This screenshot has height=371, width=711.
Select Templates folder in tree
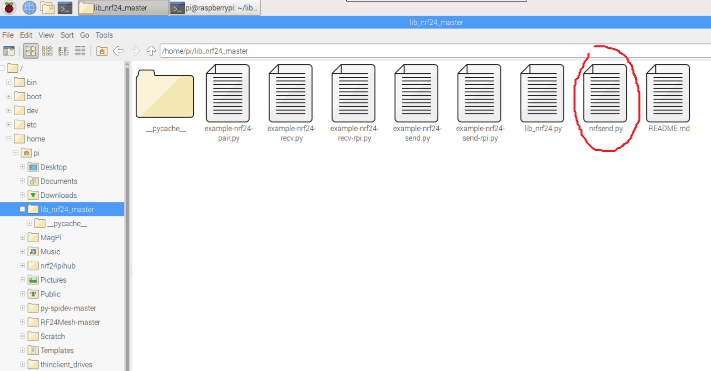pyautogui.click(x=51, y=350)
